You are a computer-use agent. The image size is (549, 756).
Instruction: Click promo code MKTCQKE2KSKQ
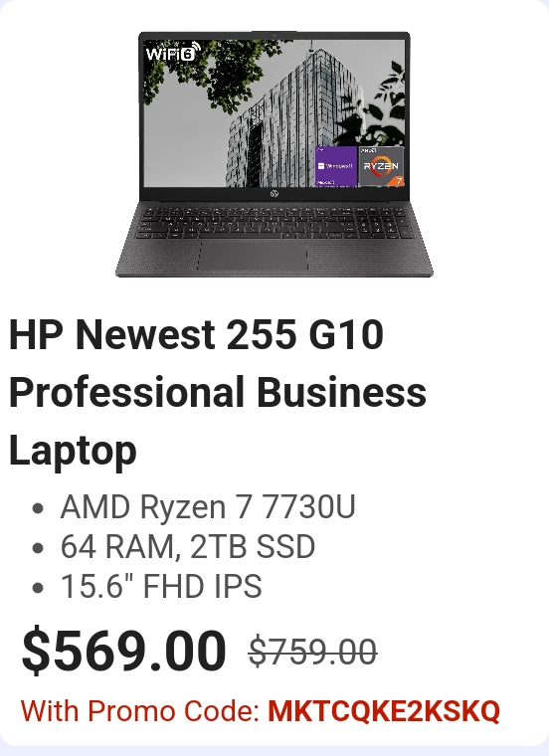point(384,711)
